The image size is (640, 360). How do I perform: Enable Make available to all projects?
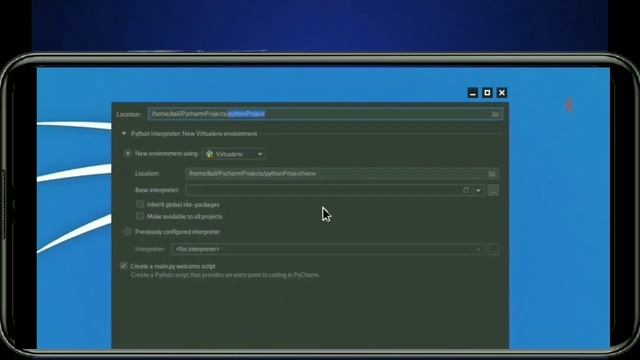coord(140,216)
